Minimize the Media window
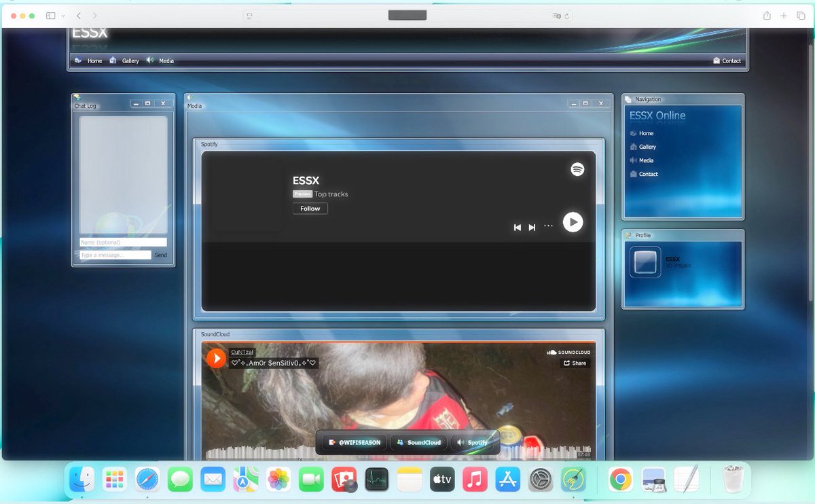 pyautogui.click(x=575, y=103)
